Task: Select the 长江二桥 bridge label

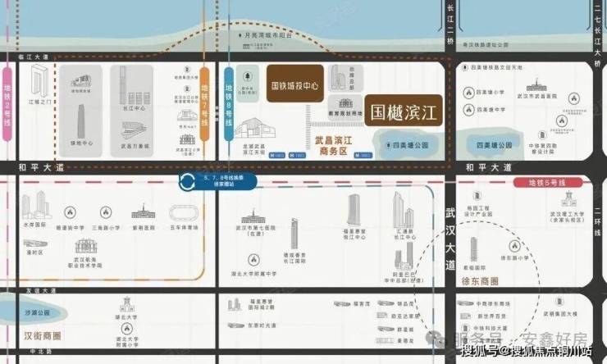Action: [450, 25]
